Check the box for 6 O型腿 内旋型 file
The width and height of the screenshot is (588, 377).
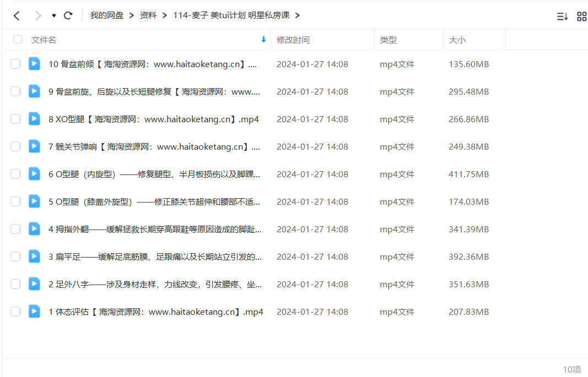(x=15, y=174)
